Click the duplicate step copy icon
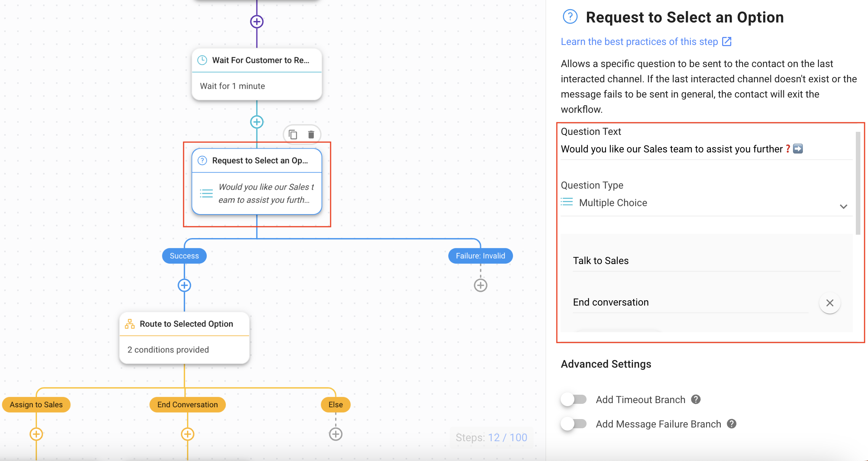Viewport: 868px width, 461px height. (x=293, y=134)
